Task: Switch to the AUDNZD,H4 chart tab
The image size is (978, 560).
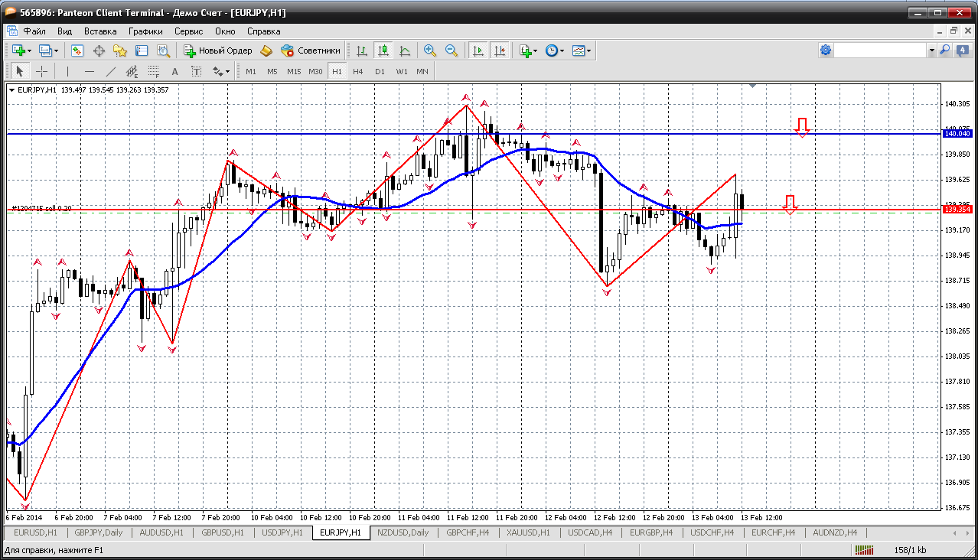Action: [x=835, y=532]
